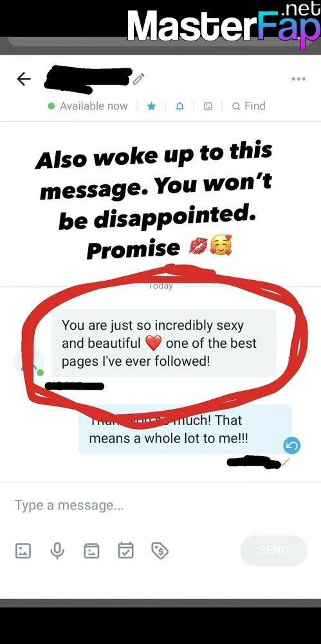Edit the contact name with pencil icon

pos(139,79)
